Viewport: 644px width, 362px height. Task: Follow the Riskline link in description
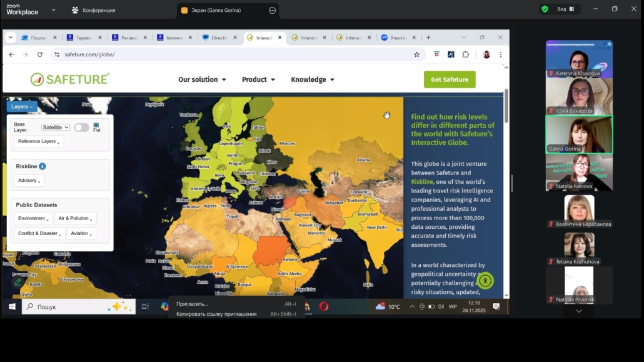pos(421,182)
